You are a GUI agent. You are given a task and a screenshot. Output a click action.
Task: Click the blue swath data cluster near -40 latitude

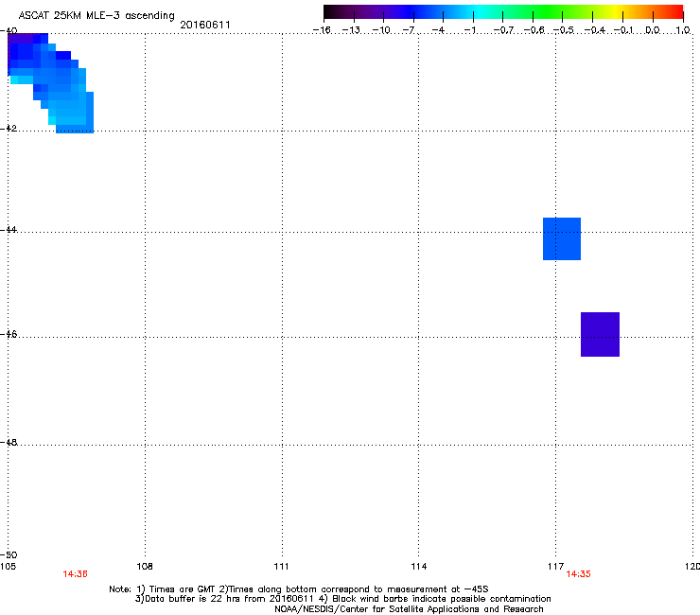(x=50, y=82)
